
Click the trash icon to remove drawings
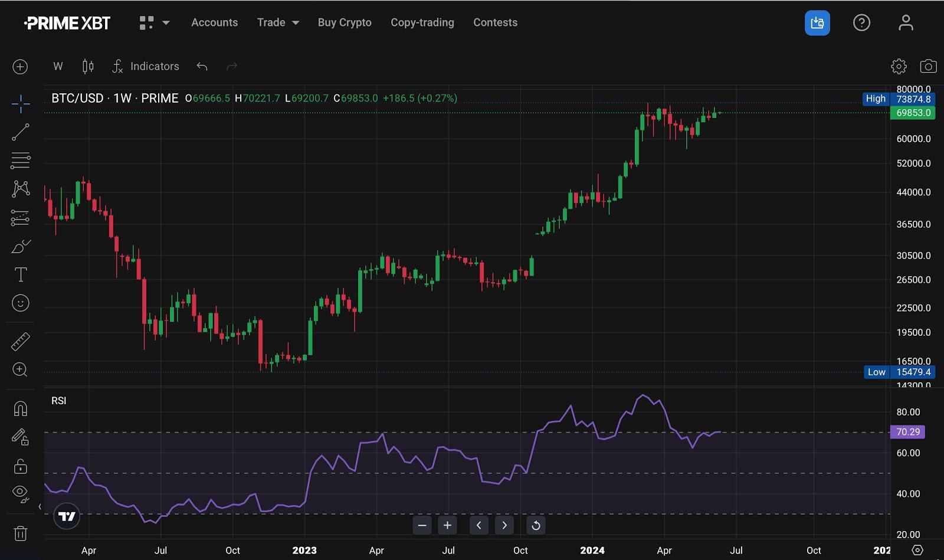click(x=20, y=533)
